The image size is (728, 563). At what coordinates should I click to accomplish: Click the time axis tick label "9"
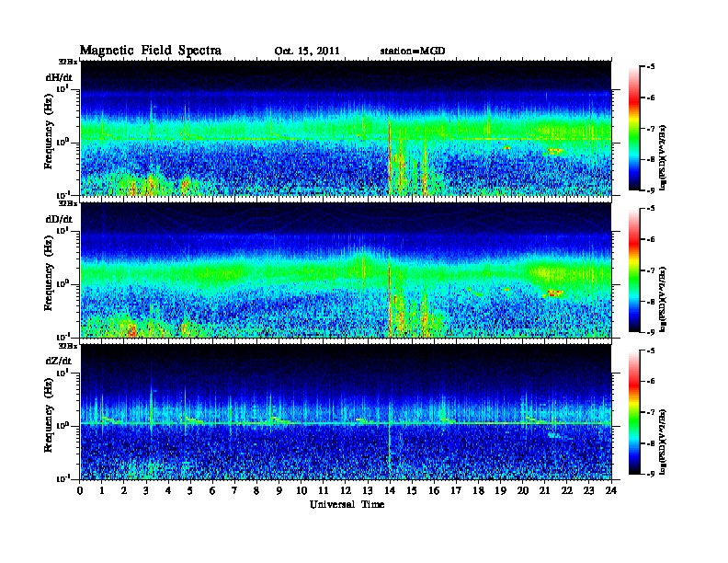279,491
